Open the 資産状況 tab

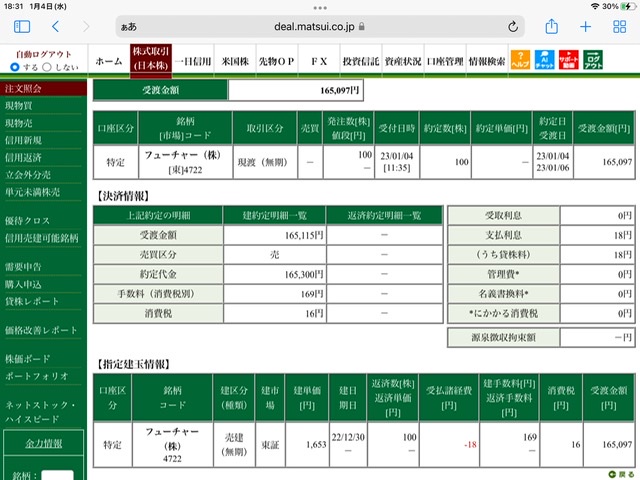point(403,61)
